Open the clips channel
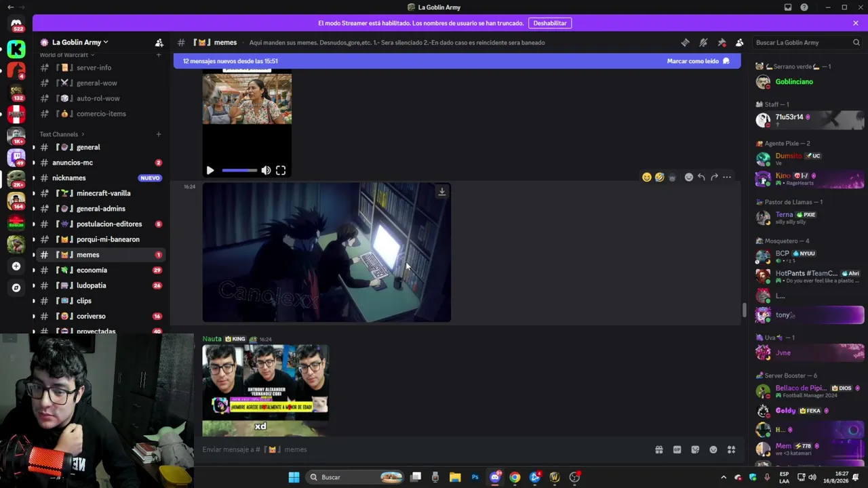 (x=102, y=301)
